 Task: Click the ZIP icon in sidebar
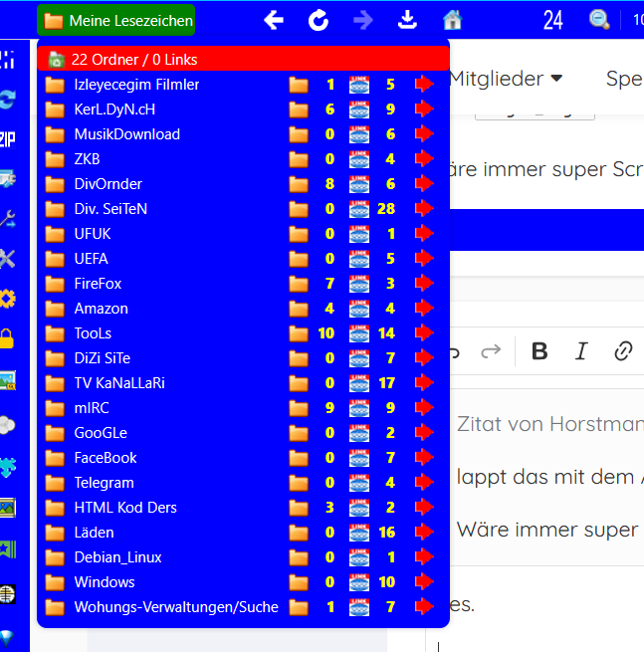[8, 139]
